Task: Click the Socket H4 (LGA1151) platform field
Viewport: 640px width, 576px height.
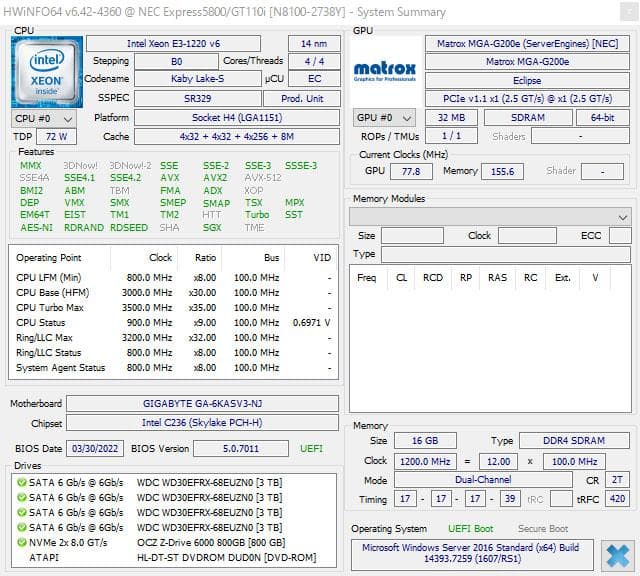Action: coord(237,118)
